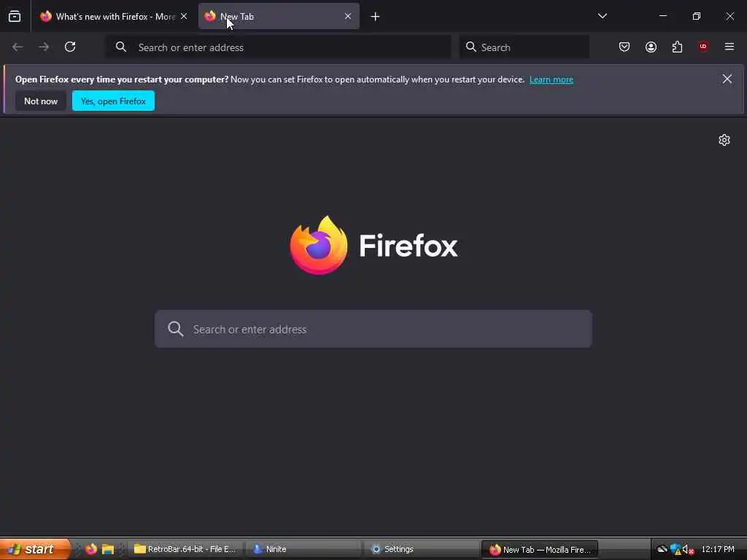Expand the List all tabs chevron

pos(602,16)
